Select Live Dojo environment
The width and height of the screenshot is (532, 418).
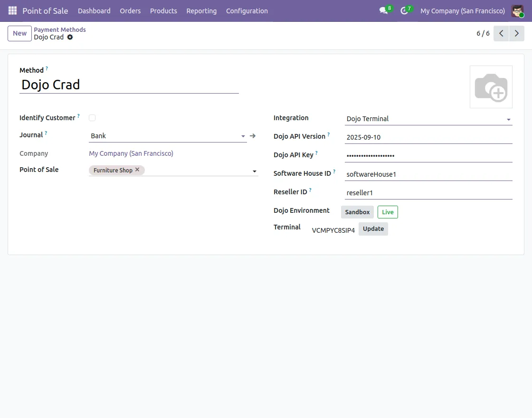pyautogui.click(x=388, y=212)
